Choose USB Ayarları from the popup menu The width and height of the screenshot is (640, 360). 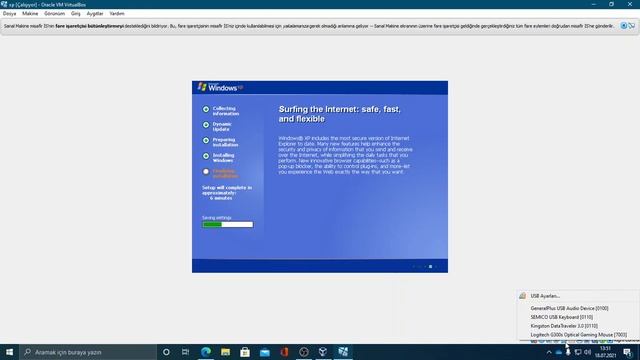pyautogui.click(x=545, y=296)
